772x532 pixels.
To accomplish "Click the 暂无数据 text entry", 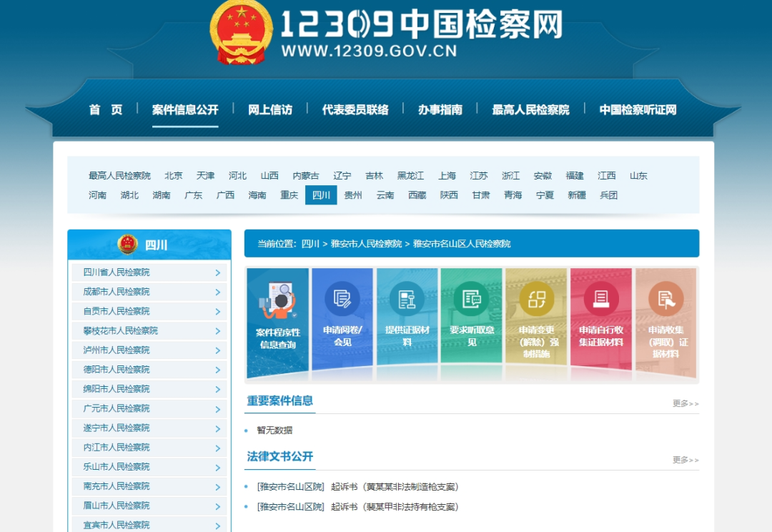I will (x=274, y=430).
